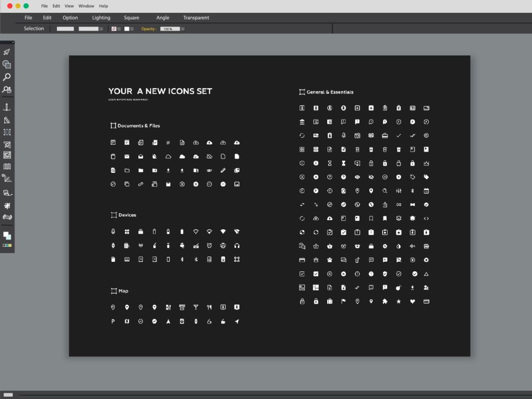Screen dimensions: 532x399
Task: Pick the folded map columns tool
Action: [7, 167]
